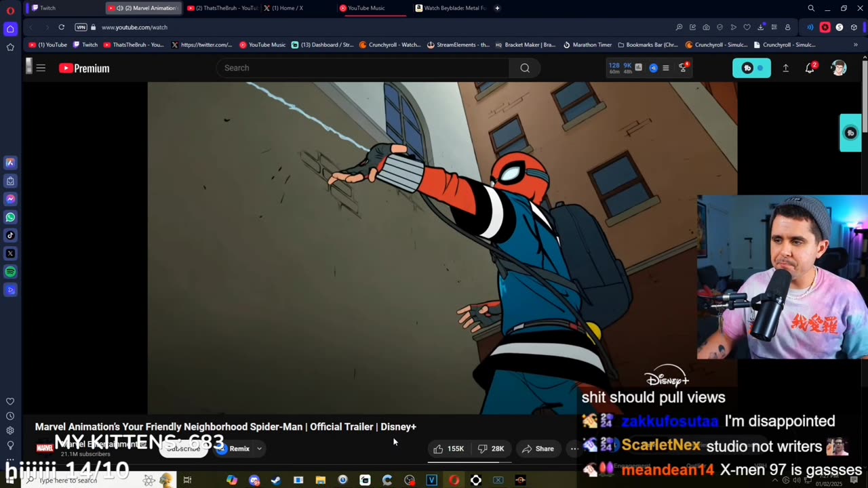868x488 pixels.
Task: Open Messenger in Opera sidebar
Action: pos(10,199)
